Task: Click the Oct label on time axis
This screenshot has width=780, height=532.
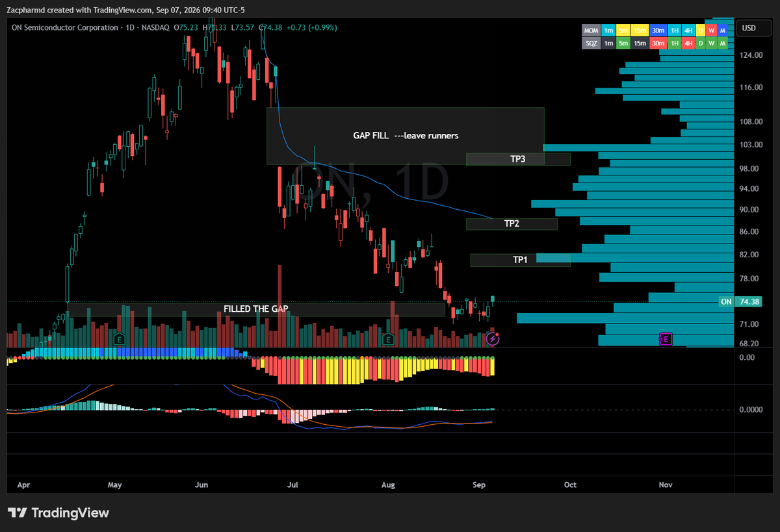Action: tap(570, 485)
